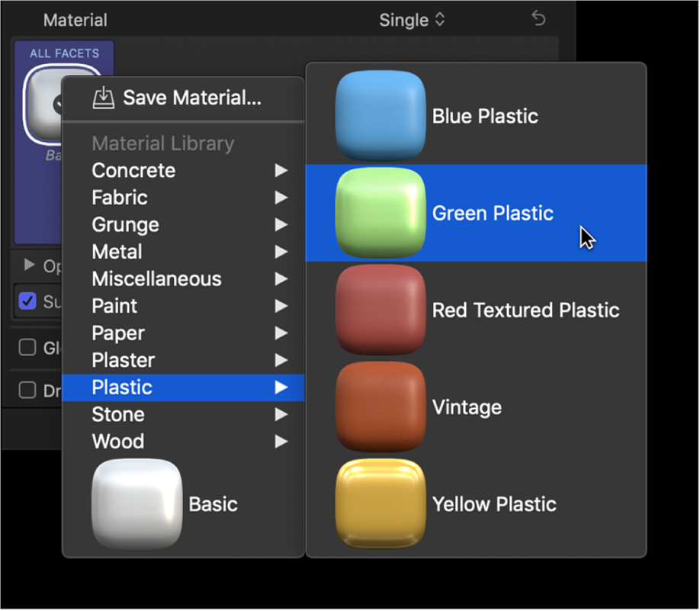Open the Fabric category in Material Library
Image resolution: width=700 pixels, height=611 pixels.
(x=120, y=198)
